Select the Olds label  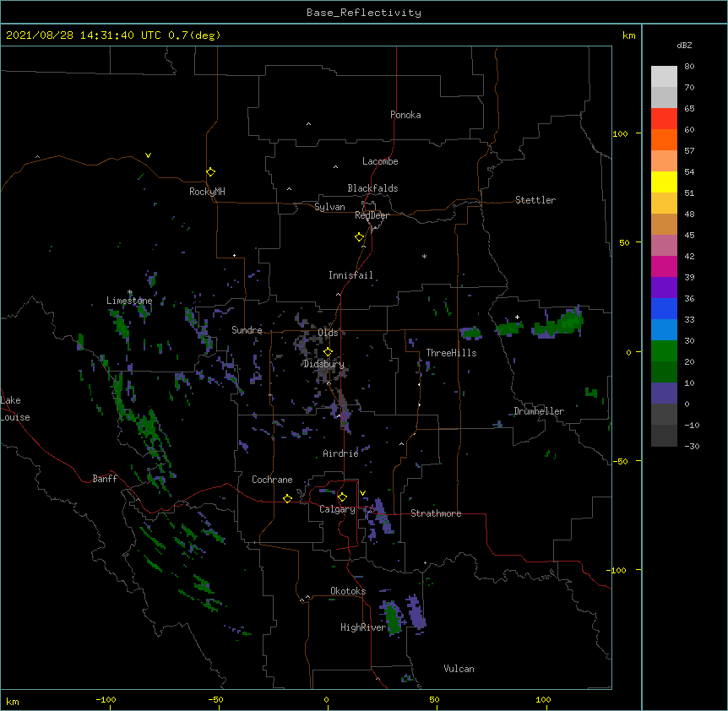tap(328, 333)
